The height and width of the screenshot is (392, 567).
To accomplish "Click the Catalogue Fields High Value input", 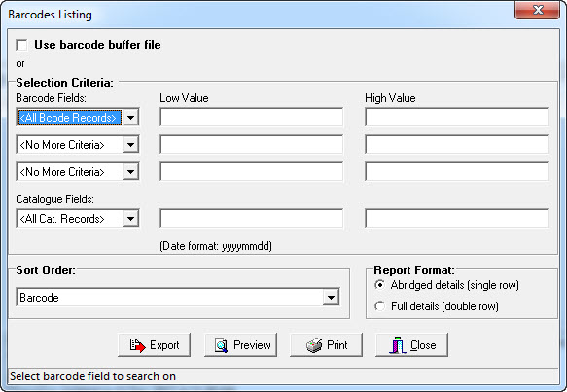I will [456, 219].
